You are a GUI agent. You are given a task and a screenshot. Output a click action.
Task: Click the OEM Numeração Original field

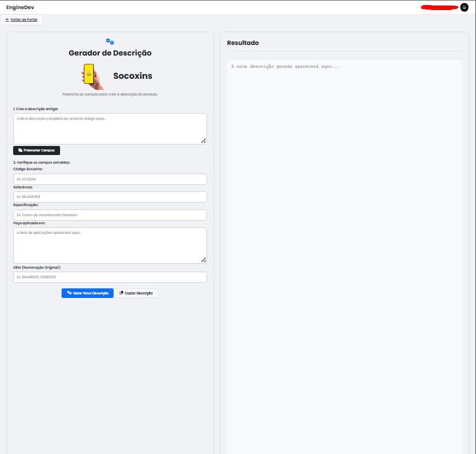tap(110, 277)
